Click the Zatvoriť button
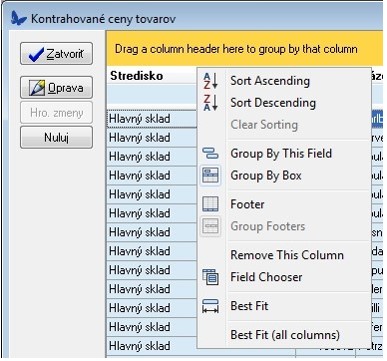This screenshot has height=361, width=387. pos(56,53)
